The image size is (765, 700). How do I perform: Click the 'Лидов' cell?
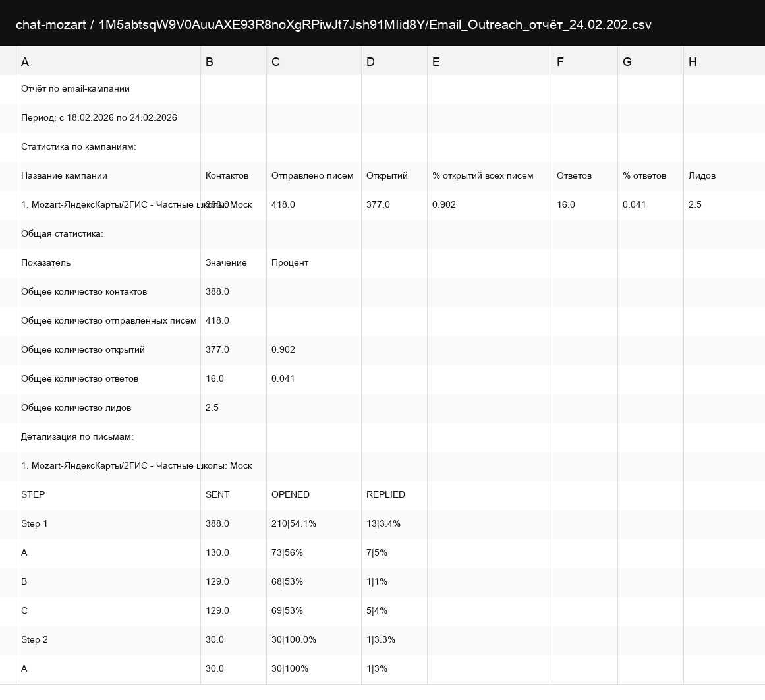(724, 176)
